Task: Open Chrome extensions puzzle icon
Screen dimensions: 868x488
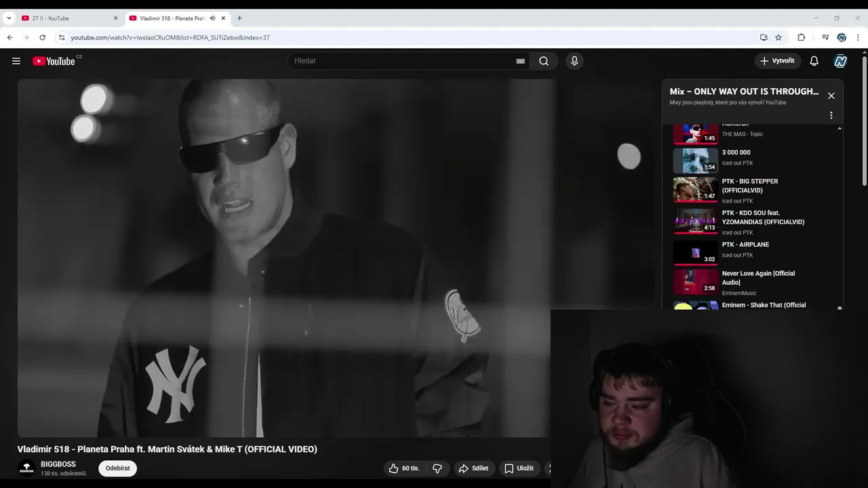Action: coord(802,37)
